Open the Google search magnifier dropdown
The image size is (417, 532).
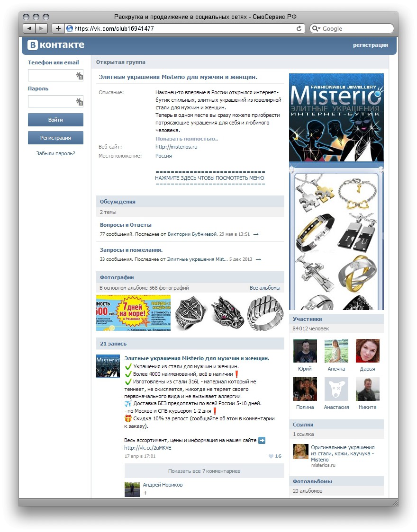[x=316, y=28]
